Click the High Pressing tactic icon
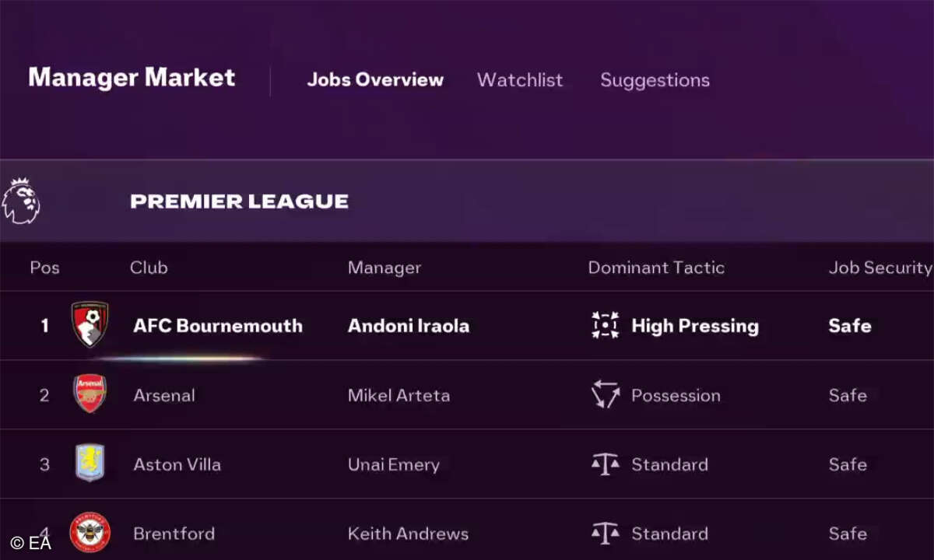The image size is (934, 560). click(605, 325)
